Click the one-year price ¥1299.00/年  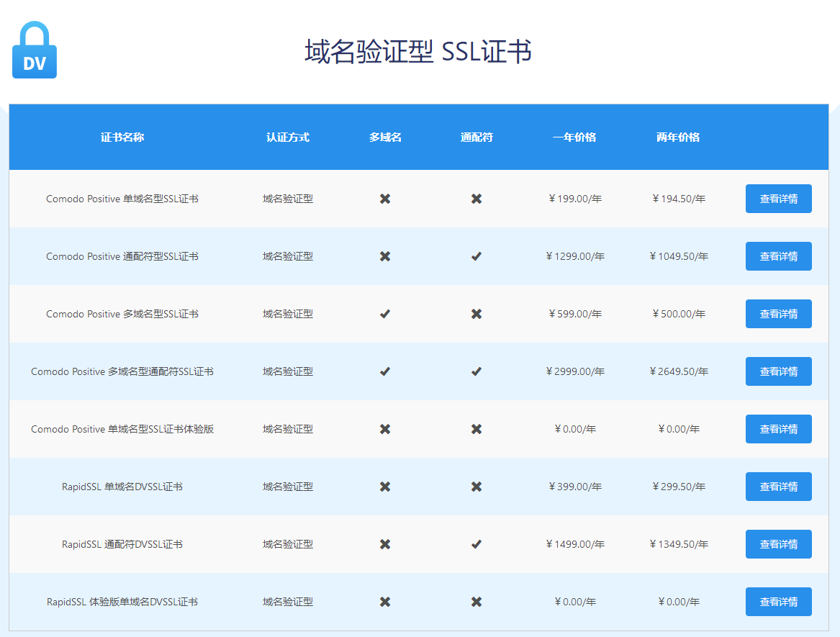coord(575,257)
